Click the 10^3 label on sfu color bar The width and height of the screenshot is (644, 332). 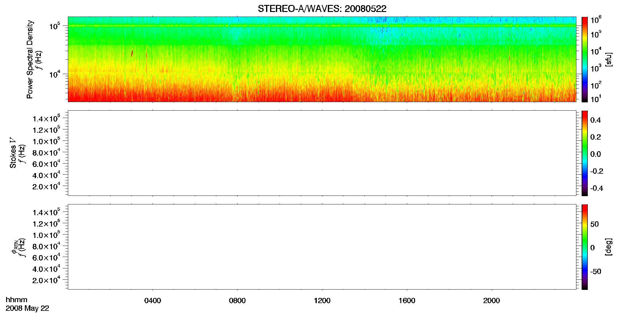[596, 68]
